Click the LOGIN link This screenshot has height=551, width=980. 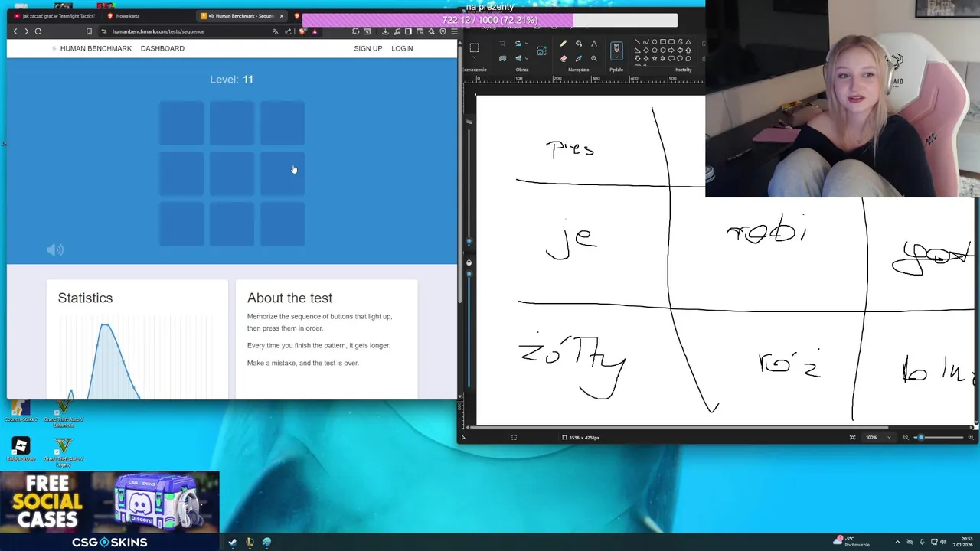(x=402, y=48)
